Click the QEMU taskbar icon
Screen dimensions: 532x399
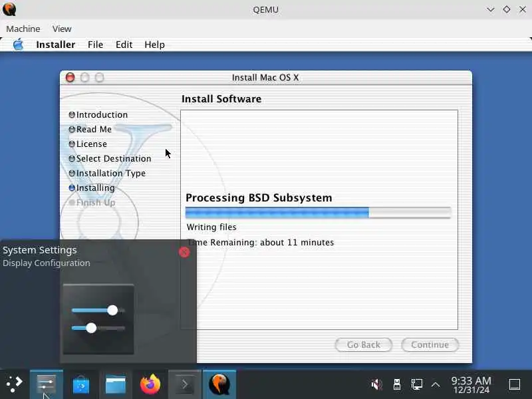pos(219,384)
